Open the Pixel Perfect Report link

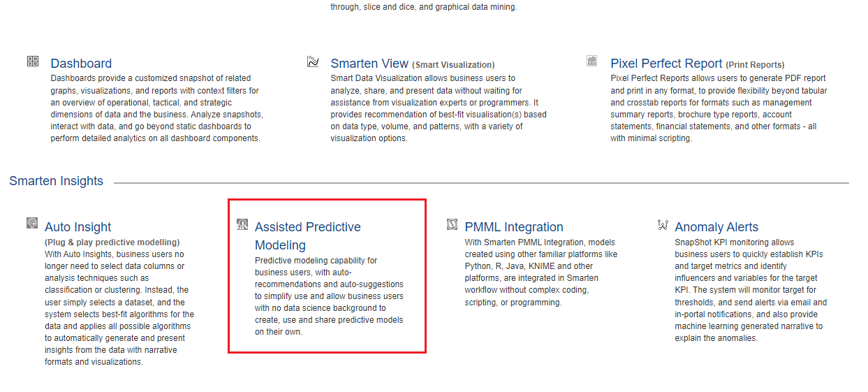pyautogui.click(x=666, y=64)
